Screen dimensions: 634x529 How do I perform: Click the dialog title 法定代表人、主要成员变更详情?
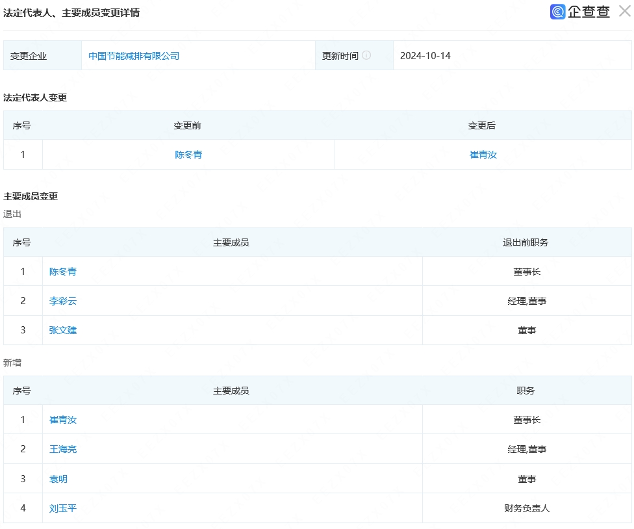(x=72, y=13)
